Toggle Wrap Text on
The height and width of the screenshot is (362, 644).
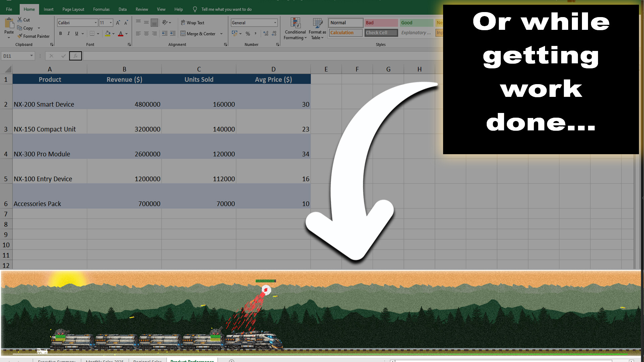(193, 23)
